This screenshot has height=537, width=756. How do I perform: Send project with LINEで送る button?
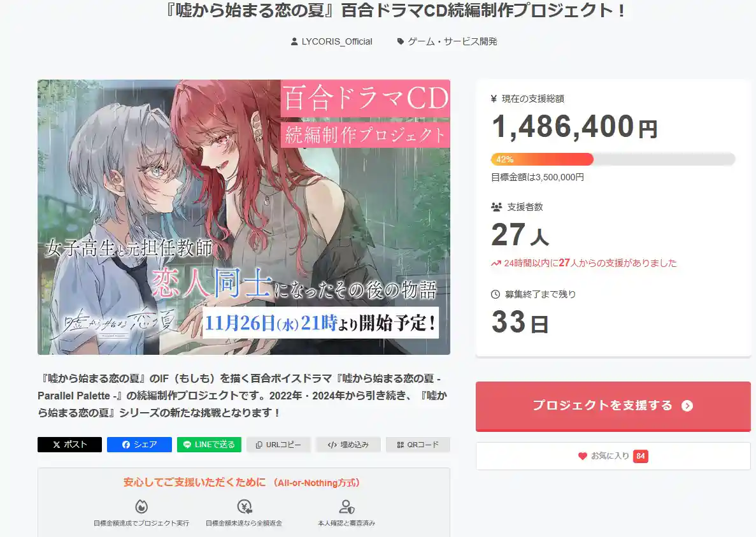210,445
